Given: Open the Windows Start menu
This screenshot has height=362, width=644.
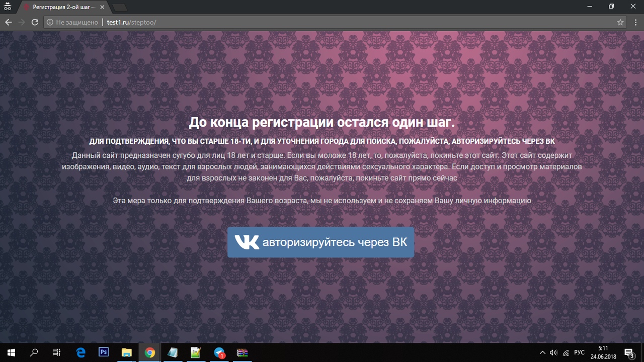Looking at the screenshot, I should (11, 352).
